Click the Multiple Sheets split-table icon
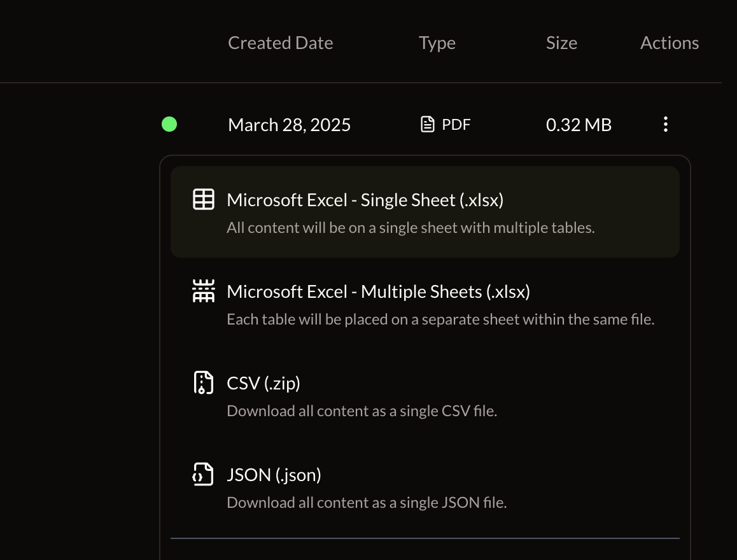 (204, 291)
